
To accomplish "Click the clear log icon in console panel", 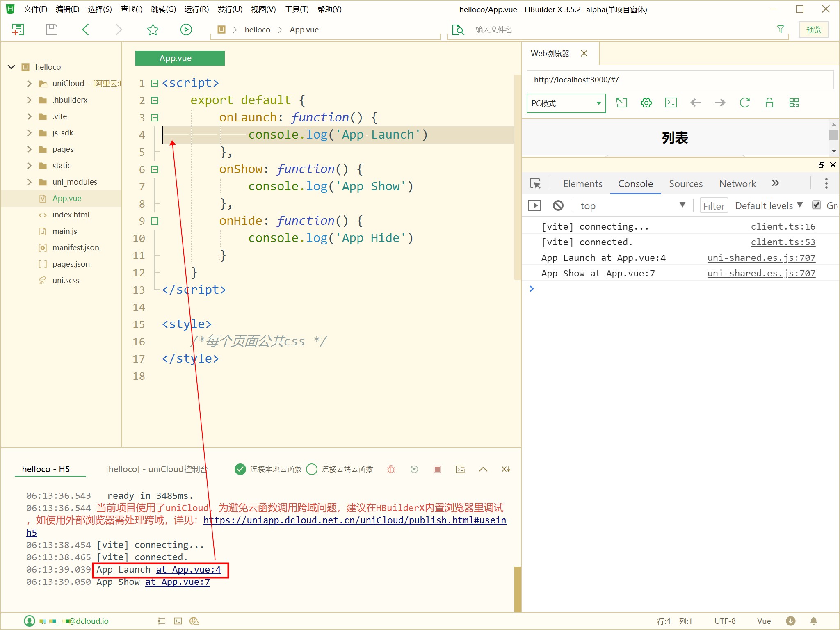I will [506, 469].
